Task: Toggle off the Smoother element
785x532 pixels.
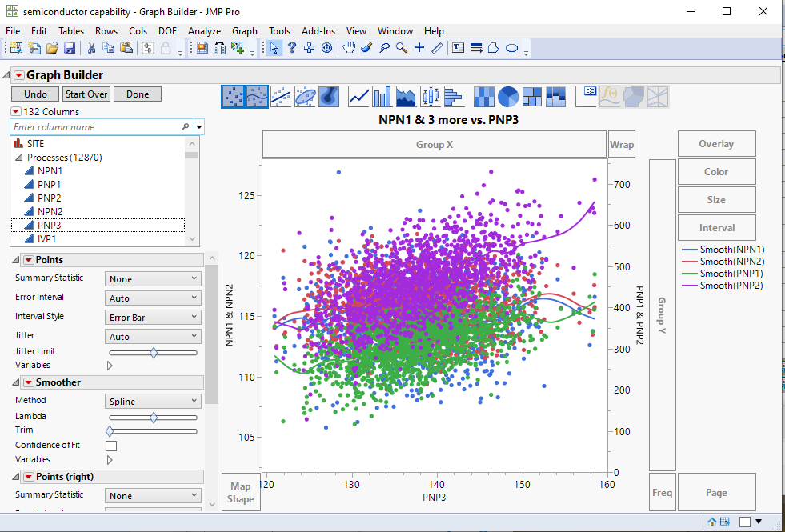Action: coord(30,382)
